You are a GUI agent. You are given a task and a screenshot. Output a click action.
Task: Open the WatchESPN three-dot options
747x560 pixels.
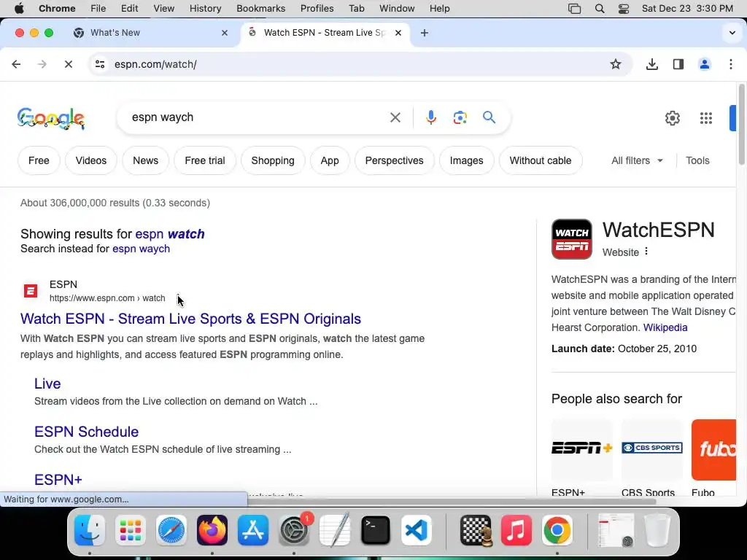pyautogui.click(x=646, y=252)
